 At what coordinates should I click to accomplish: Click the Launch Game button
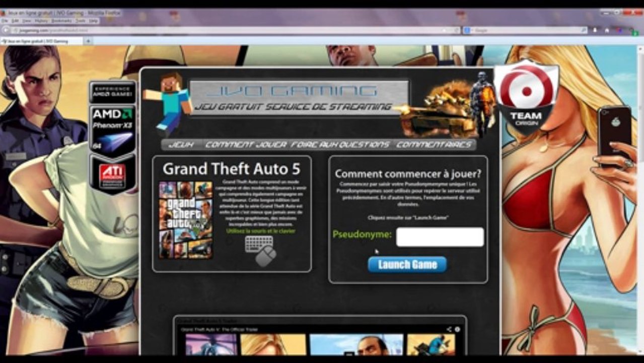click(407, 264)
